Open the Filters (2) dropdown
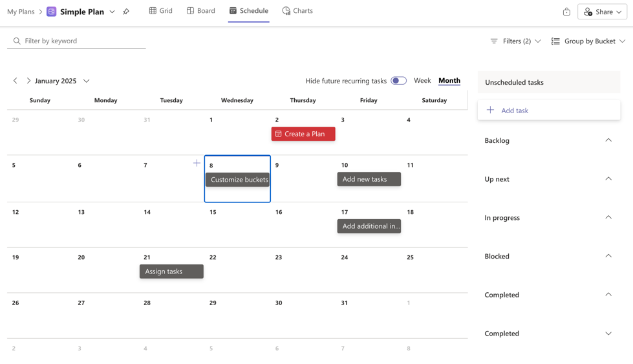The height and width of the screenshot is (364, 633). [515, 41]
